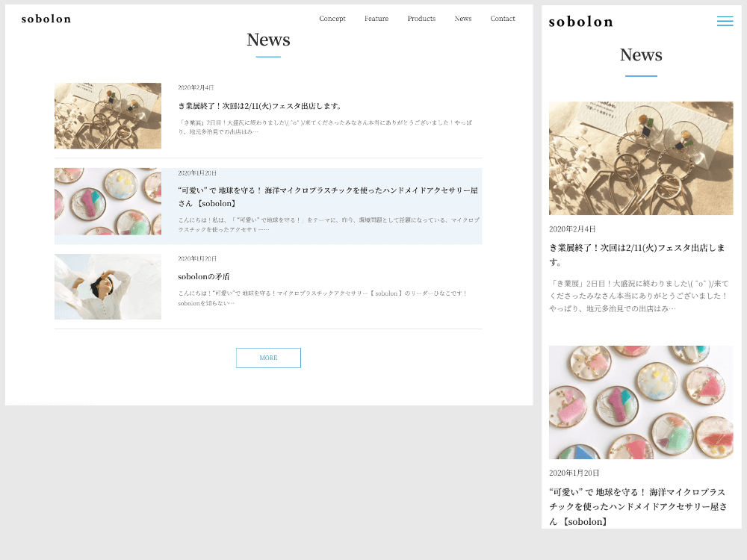Click the sobolon logo in desktop header

tap(46, 19)
